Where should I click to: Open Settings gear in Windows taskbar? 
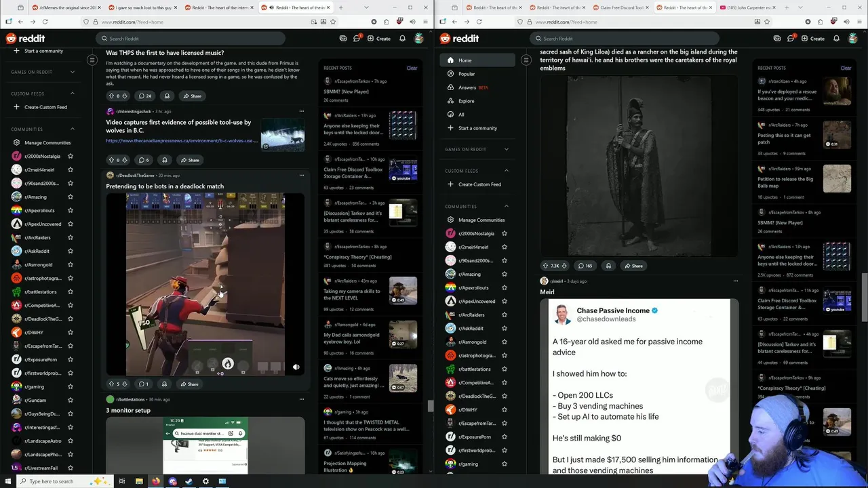[x=205, y=481]
